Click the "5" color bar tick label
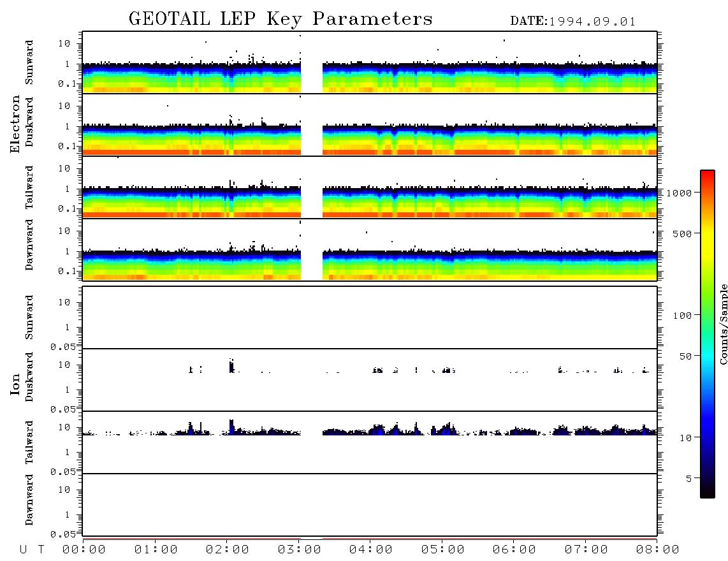Image resolution: width=728 pixels, height=561 pixels. pos(688,479)
